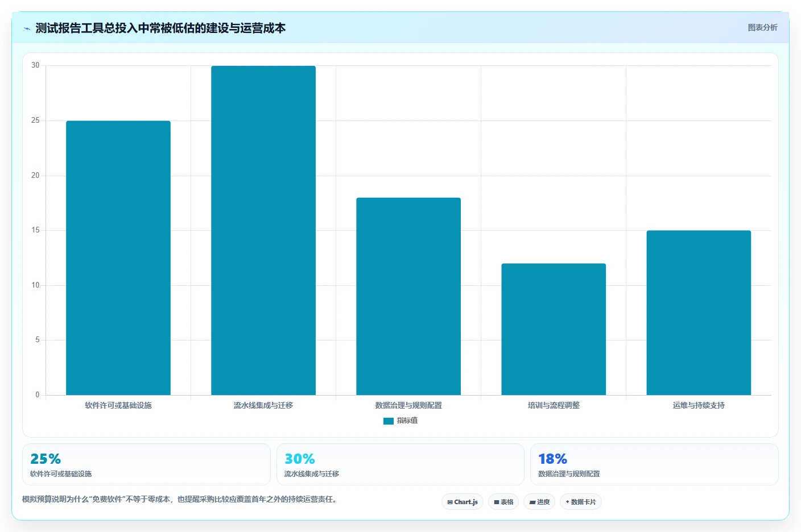Screen dimensions: 801x532
Task: Click the 指标值 legend label
Action: click(407, 421)
